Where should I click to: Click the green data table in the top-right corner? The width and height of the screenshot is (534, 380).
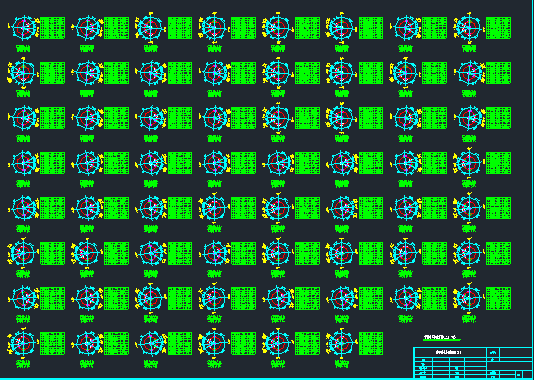coord(498,28)
